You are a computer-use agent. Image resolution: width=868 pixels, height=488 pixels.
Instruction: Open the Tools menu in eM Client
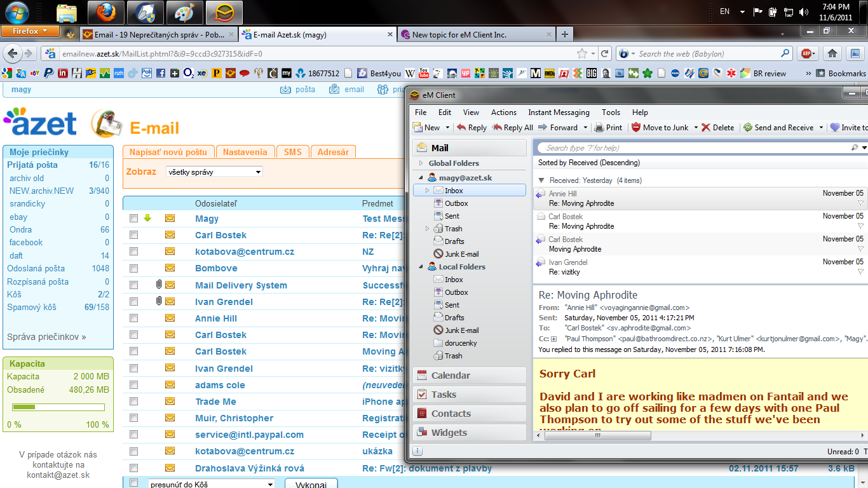611,112
